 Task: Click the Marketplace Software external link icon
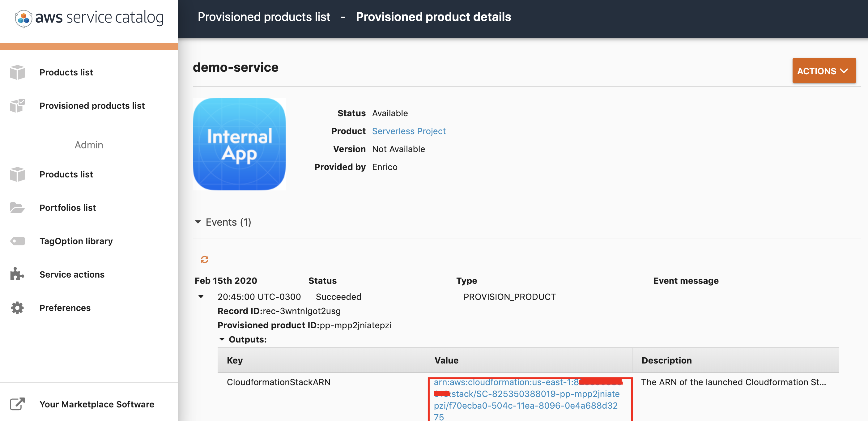17,404
